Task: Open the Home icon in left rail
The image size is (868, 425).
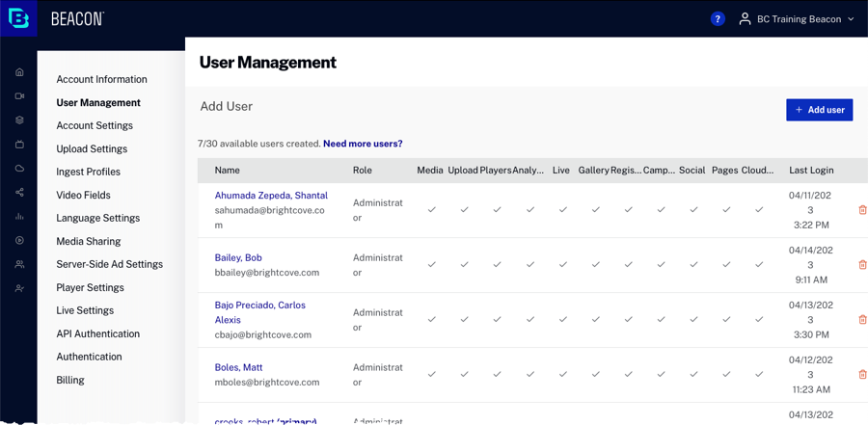Action: [19, 72]
